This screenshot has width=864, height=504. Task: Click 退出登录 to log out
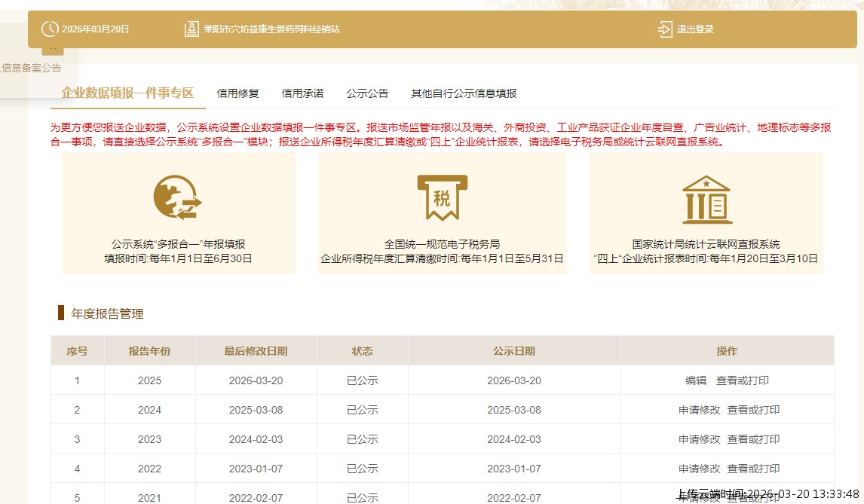point(694,29)
